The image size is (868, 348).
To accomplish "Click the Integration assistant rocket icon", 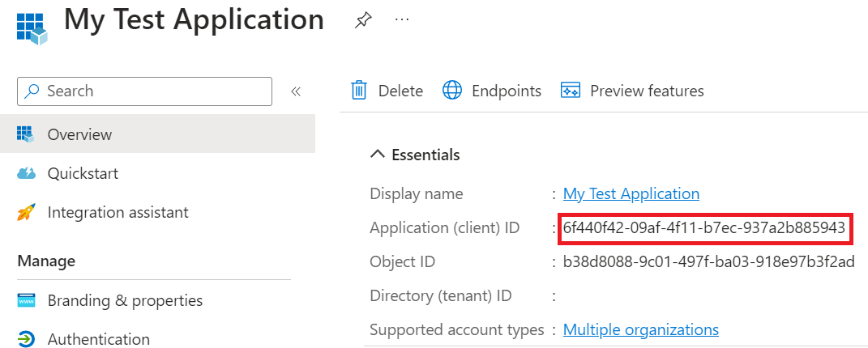I will pos(26,213).
